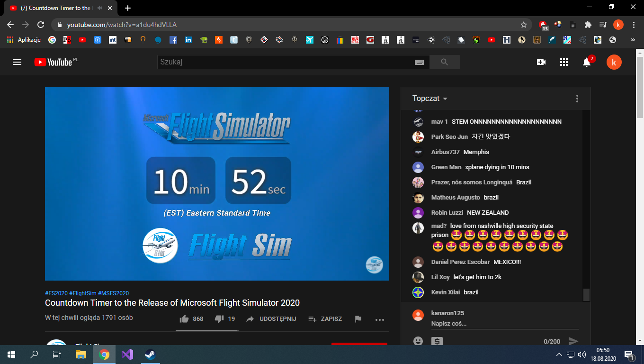Screen dimensions: 644x364
Task: Open Steam from the Windows taskbar
Action: (x=149, y=355)
